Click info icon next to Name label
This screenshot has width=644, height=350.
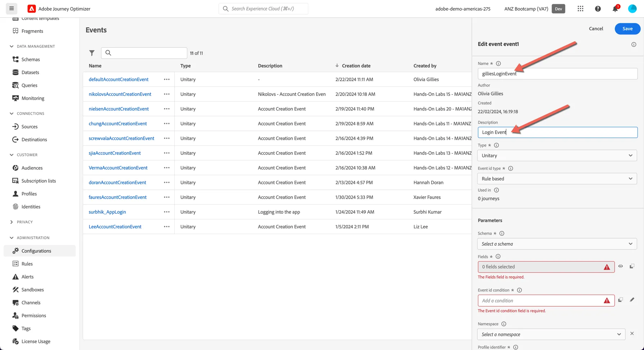point(498,64)
